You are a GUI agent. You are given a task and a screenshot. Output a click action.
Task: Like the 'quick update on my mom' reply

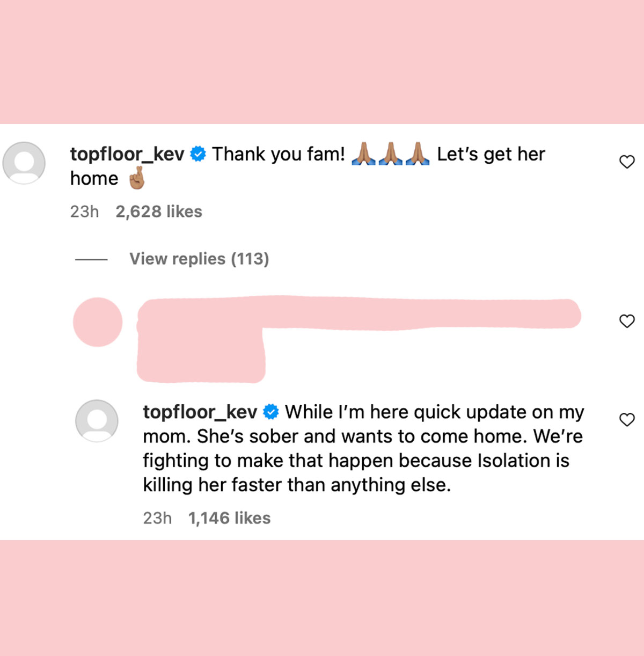627,419
